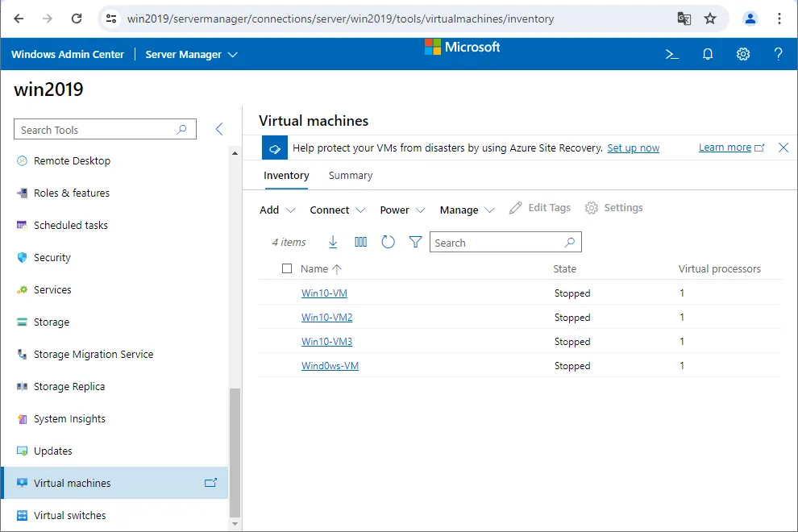Viewport: 798px width, 532px height.
Task: Sort by Virtual processors column header
Action: [x=720, y=268]
